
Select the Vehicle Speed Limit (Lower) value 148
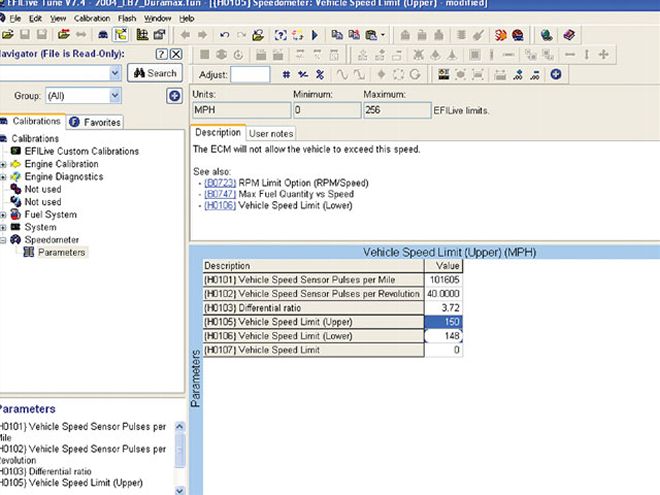point(444,336)
